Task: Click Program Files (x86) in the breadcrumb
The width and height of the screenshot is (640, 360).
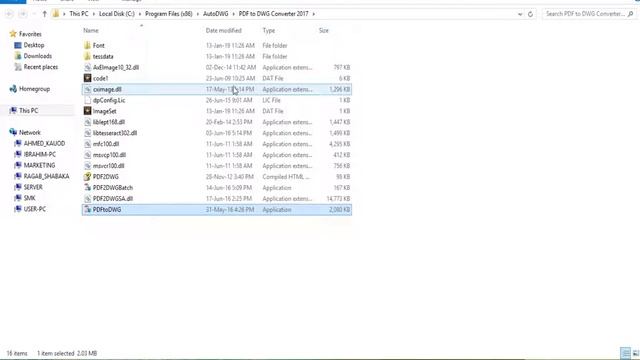Action: [169, 14]
